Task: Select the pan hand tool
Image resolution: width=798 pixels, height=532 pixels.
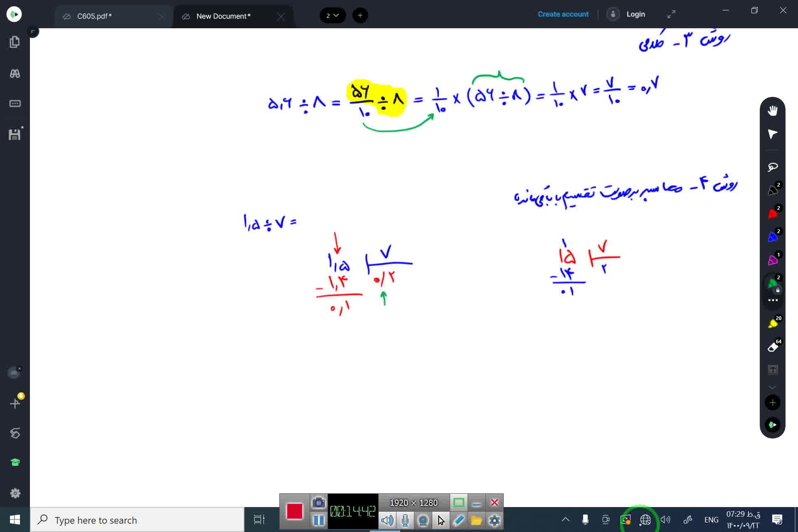Action: 773,111
